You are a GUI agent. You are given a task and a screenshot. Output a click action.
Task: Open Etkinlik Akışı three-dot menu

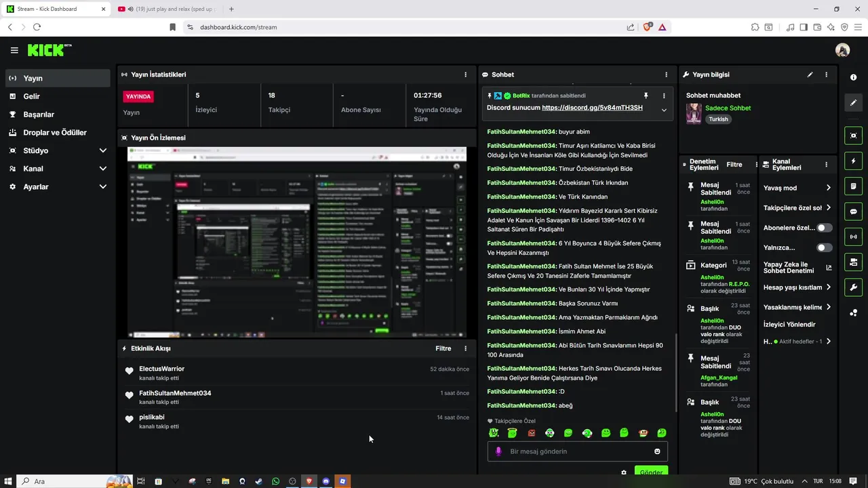[x=465, y=348]
